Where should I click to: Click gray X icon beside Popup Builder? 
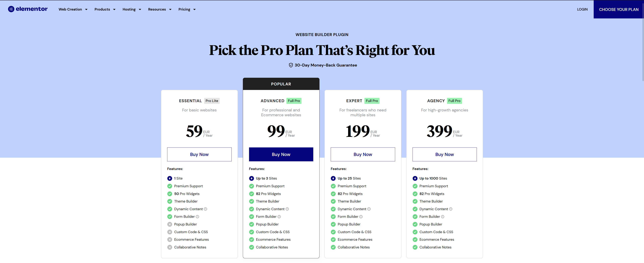pyautogui.click(x=170, y=224)
